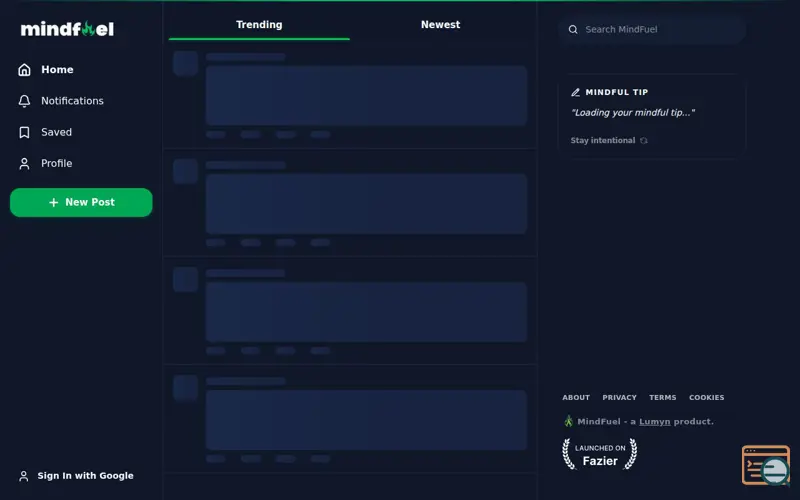Screen dimensions: 800x500
Task: Open Profile person icon
Action: 24,164
